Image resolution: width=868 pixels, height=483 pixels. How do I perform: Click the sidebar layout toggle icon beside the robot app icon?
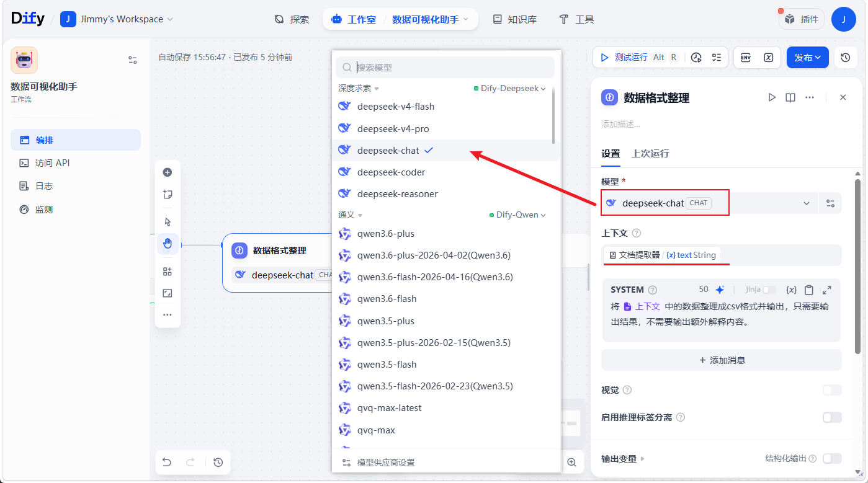tap(133, 60)
